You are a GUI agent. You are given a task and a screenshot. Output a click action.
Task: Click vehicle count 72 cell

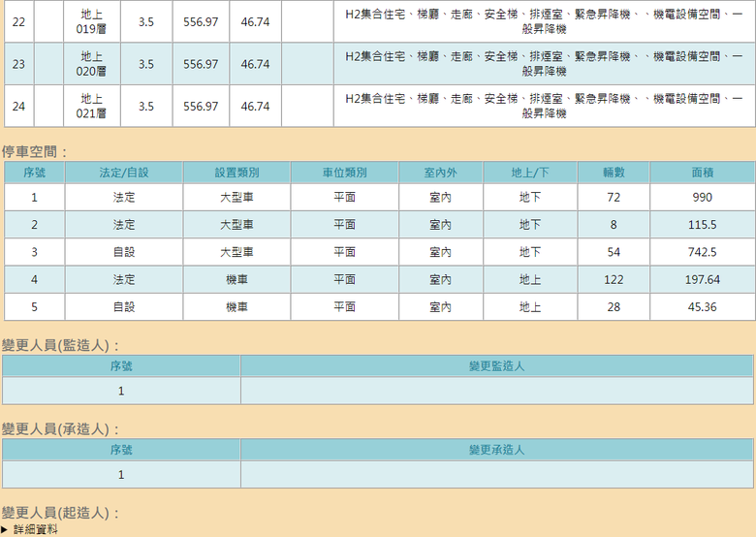click(614, 197)
